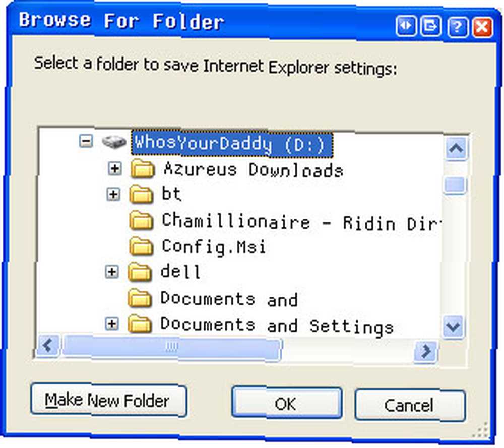This screenshot has height=448, width=504.
Task: Click the D: drive icon
Action: click(113, 142)
